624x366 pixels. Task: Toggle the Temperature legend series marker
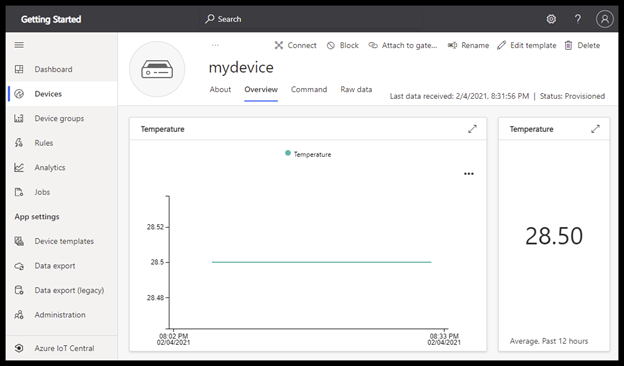coord(288,153)
